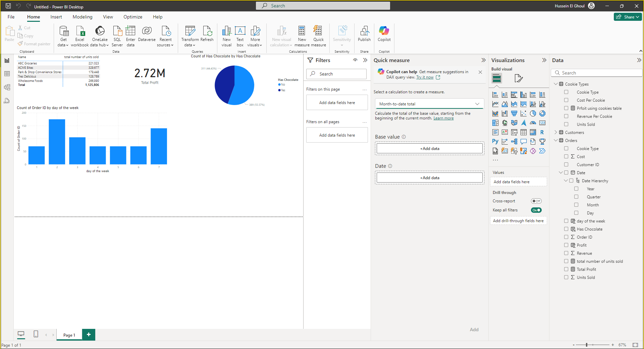The image size is (644, 349).
Task: Check the Total Profit field checkbox
Action: coord(566,269)
